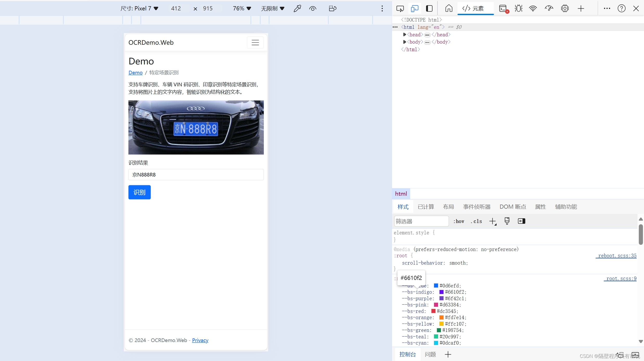Click the viewport height field 915
The width and height of the screenshot is (644, 361).
(x=208, y=9)
